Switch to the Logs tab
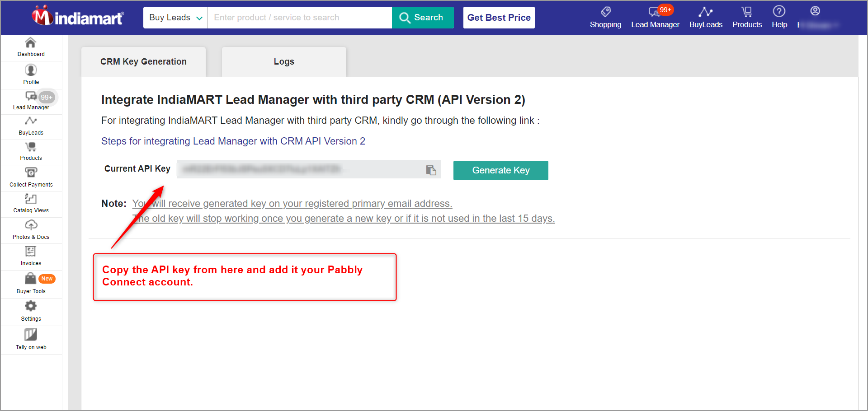The height and width of the screenshot is (411, 868). tap(284, 62)
